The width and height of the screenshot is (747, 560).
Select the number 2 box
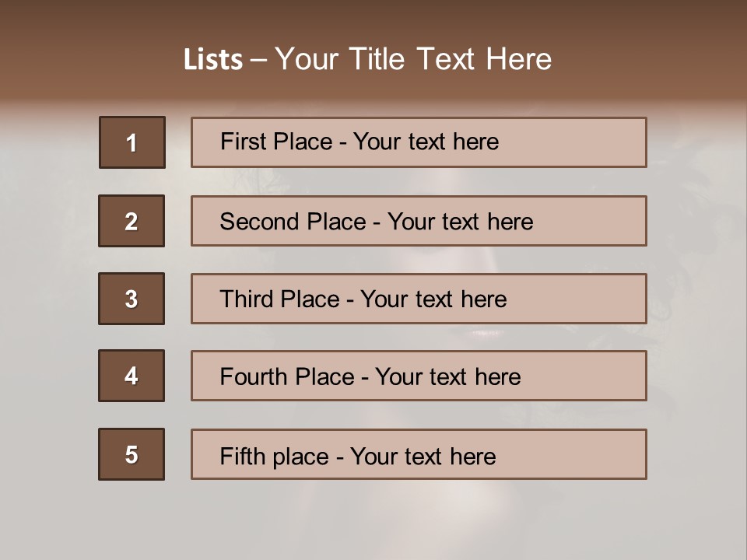coord(132,221)
